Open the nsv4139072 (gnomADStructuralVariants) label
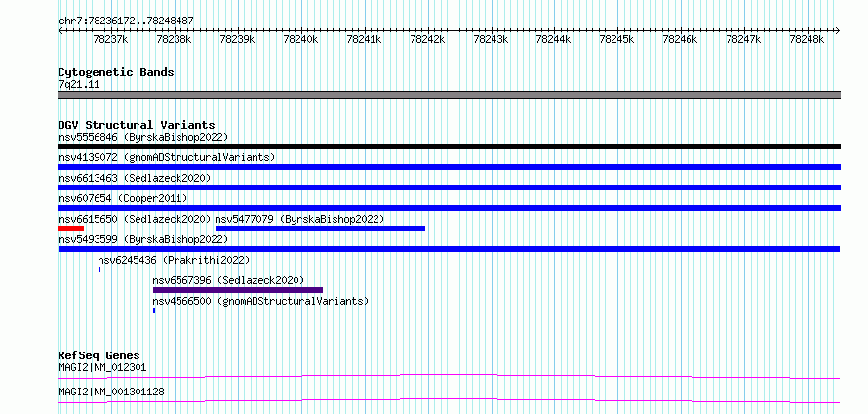 pyautogui.click(x=167, y=157)
